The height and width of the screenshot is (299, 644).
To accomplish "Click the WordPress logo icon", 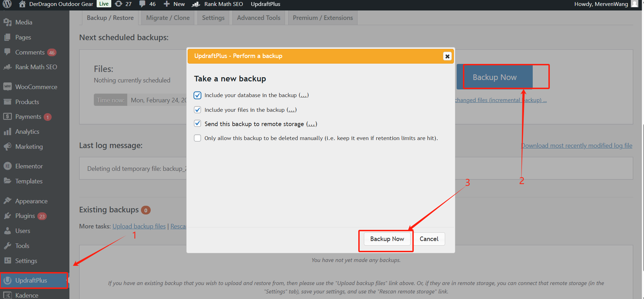I will 7,4.
